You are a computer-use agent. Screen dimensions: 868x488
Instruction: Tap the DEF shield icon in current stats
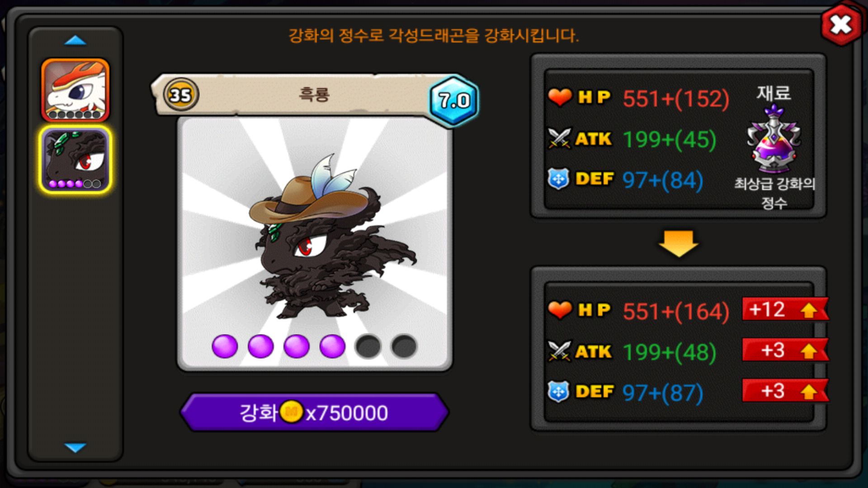point(558,179)
